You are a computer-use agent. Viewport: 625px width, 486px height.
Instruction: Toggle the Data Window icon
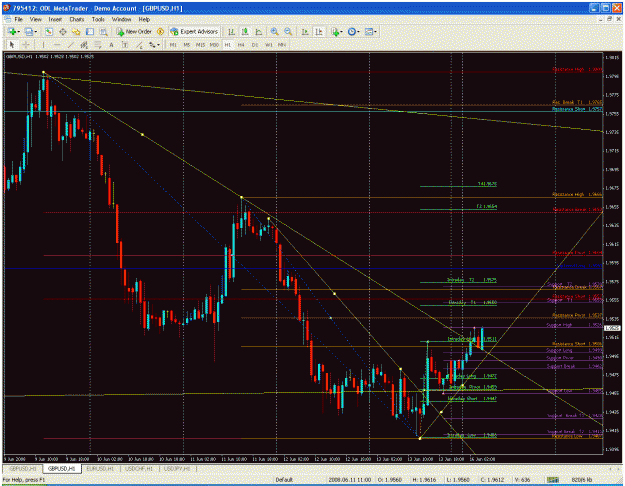[x=63, y=31]
